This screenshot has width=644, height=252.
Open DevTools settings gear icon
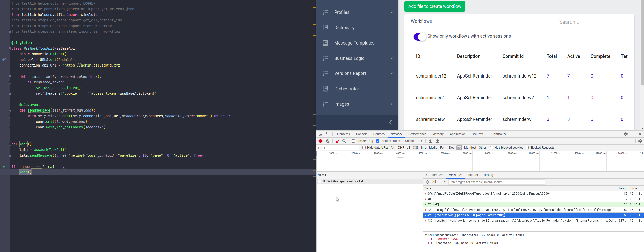pyautogui.click(x=626, y=134)
